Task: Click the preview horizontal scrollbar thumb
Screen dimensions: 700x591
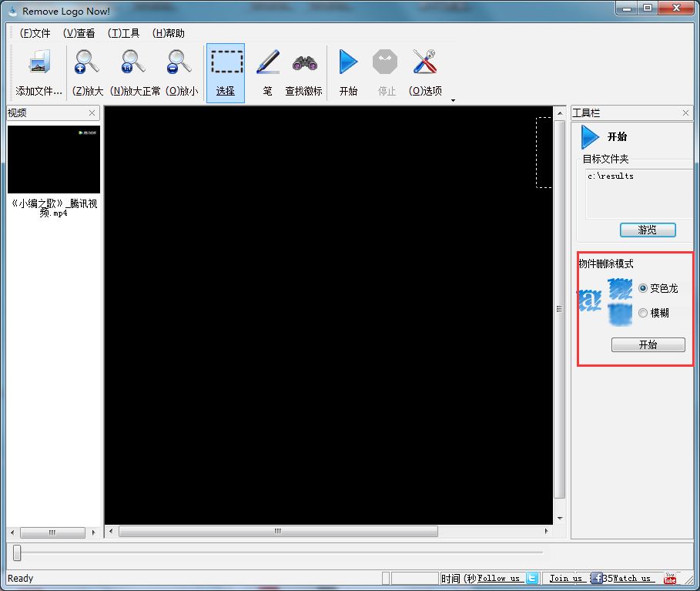Action: point(278,531)
